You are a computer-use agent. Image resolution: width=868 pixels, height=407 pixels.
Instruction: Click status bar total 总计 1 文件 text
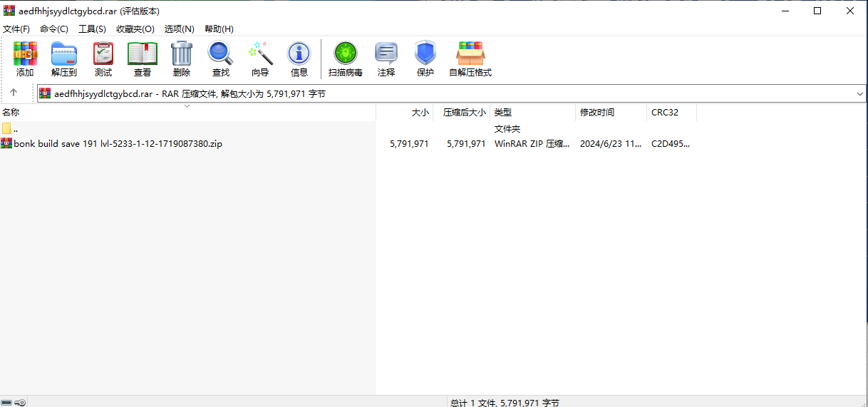[505, 403]
